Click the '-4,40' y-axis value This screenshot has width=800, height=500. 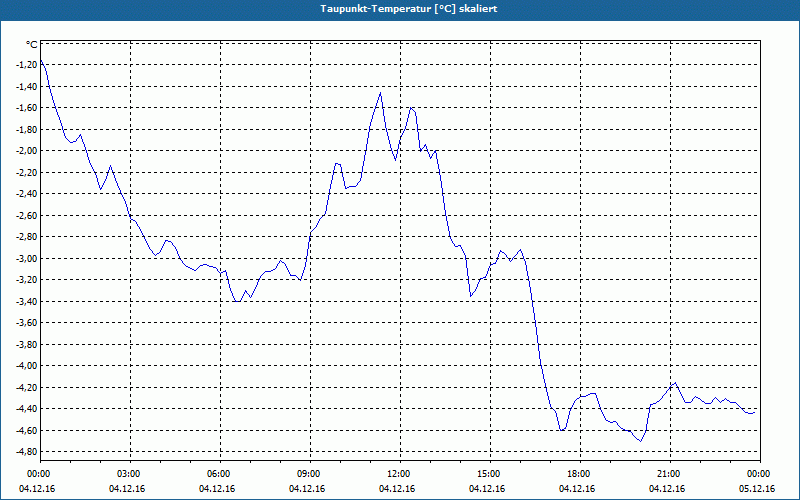28,409
